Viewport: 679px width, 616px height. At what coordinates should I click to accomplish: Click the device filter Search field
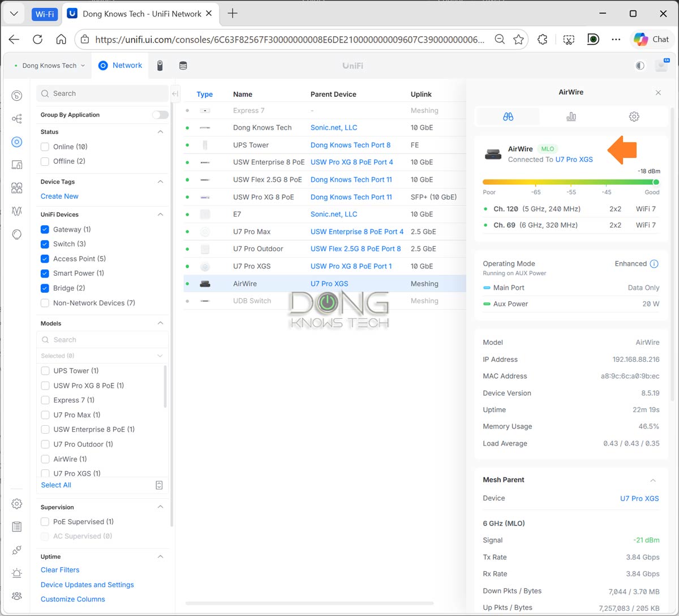coord(102,93)
